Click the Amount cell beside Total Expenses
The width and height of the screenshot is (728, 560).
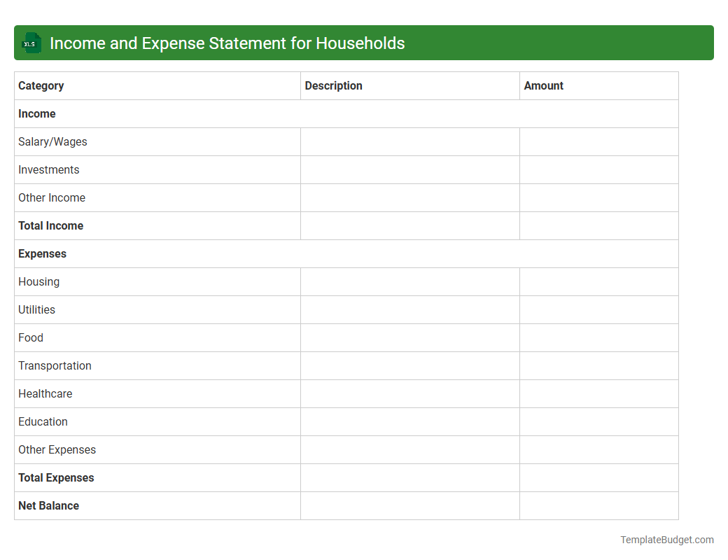598,477
